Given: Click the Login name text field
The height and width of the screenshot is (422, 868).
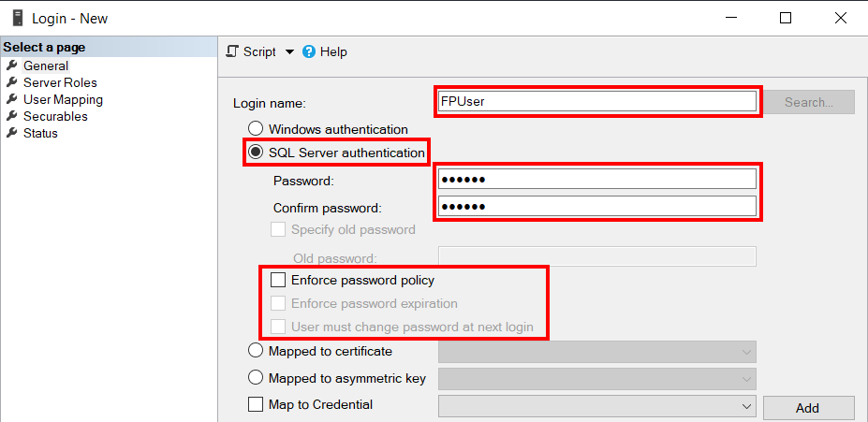Looking at the screenshot, I should coord(597,101).
